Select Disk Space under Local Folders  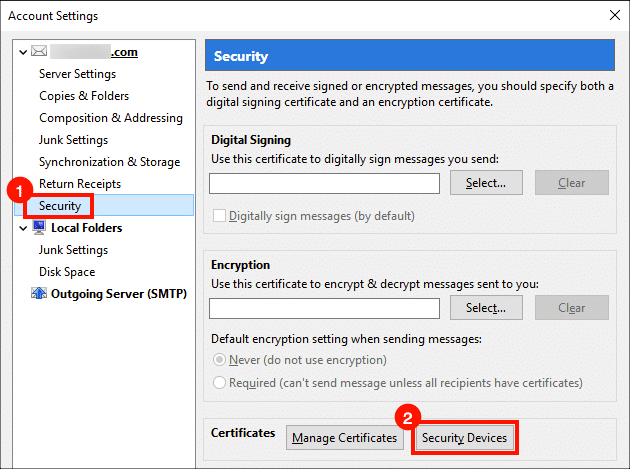[x=67, y=272]
